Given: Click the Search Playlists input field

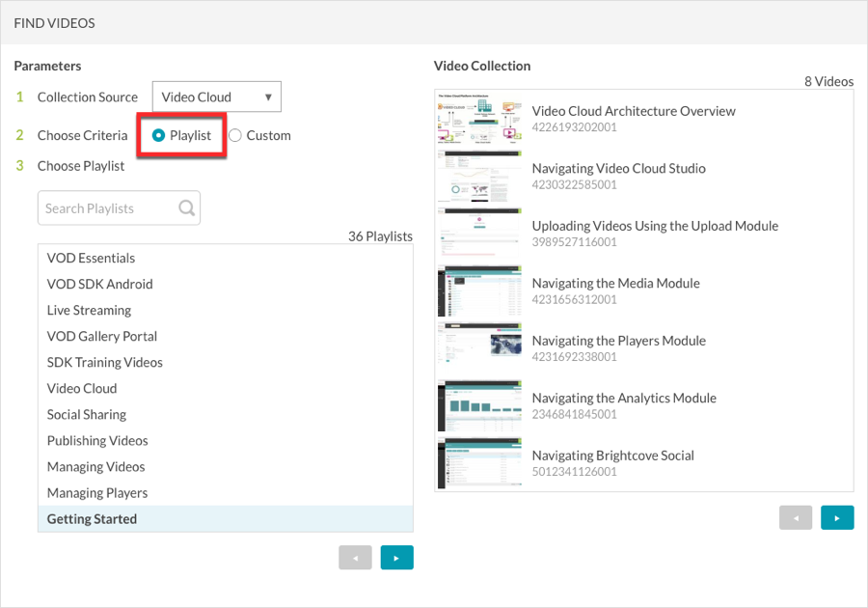Looking at the screenshot, I should click(x=119, y=208).
